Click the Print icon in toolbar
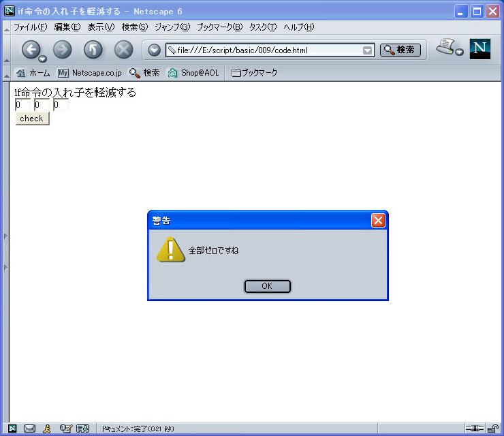 pos(445,46)
